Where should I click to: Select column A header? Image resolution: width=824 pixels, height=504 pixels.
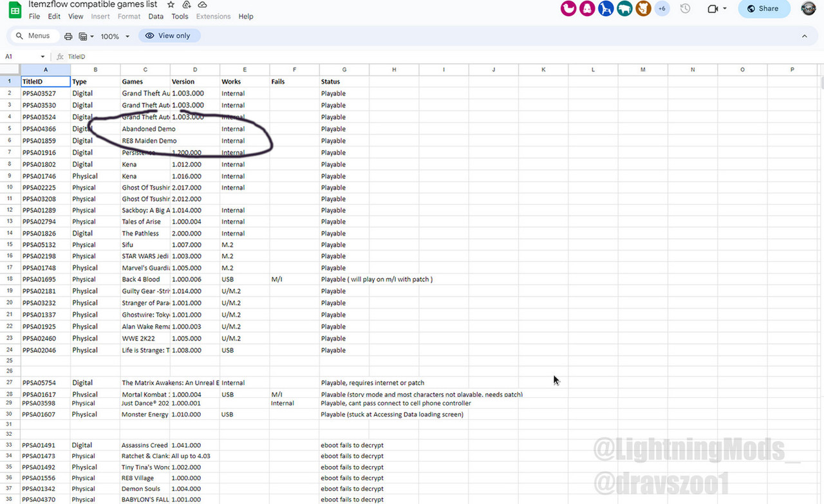(46, 70)
